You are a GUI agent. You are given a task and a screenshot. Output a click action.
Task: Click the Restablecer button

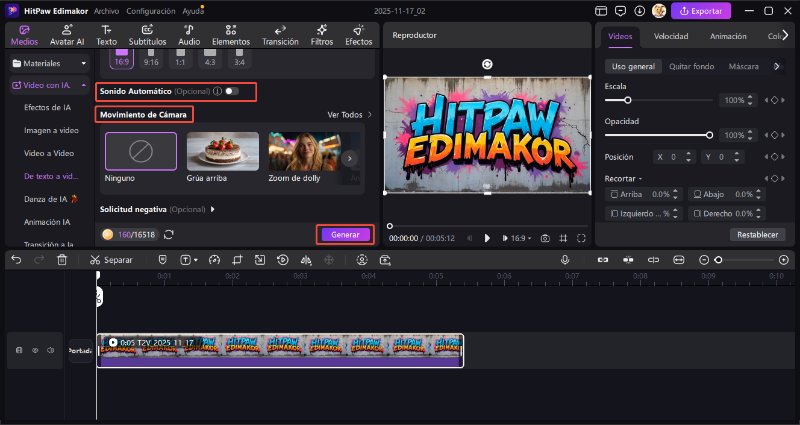(x=757, y=235)
